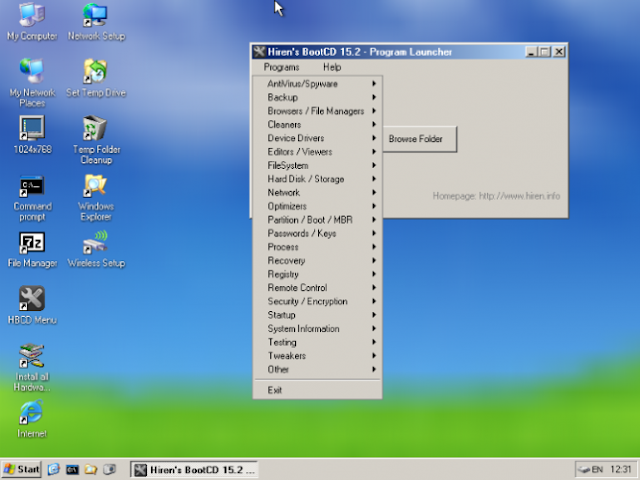The width and height of the screenshot is (640, 480).
Task: Close the Program Launcher window
Action: pyautogui.click(x=559, y=52)
